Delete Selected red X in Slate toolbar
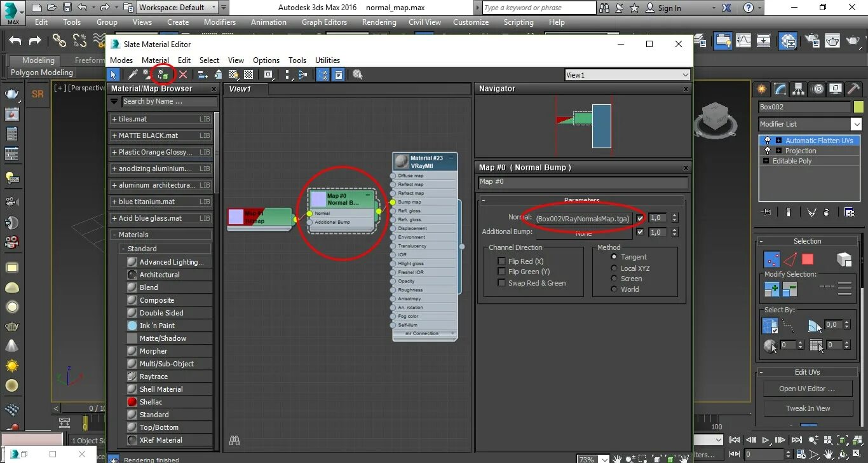868x463 pixels. [x=183, y=75]
